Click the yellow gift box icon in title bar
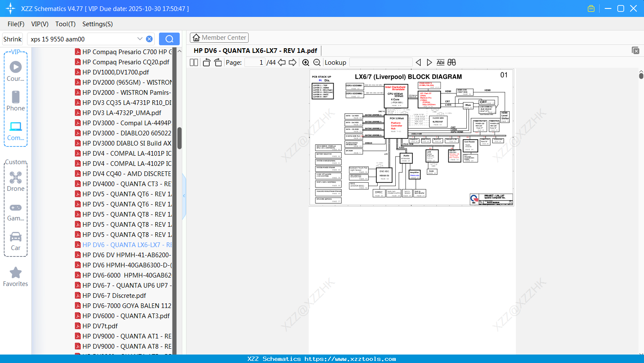Image resolution: width=644 pixels, height=363 pixels. [591, 8]
